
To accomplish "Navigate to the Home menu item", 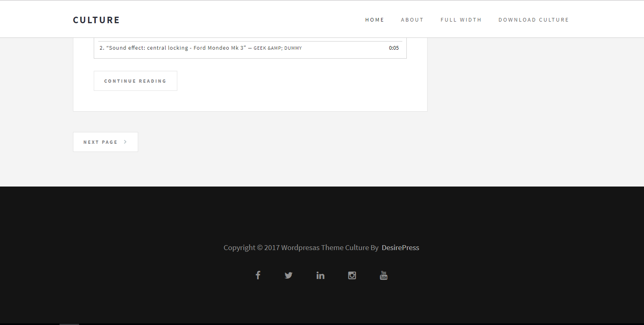I will (x=375, y=20).
